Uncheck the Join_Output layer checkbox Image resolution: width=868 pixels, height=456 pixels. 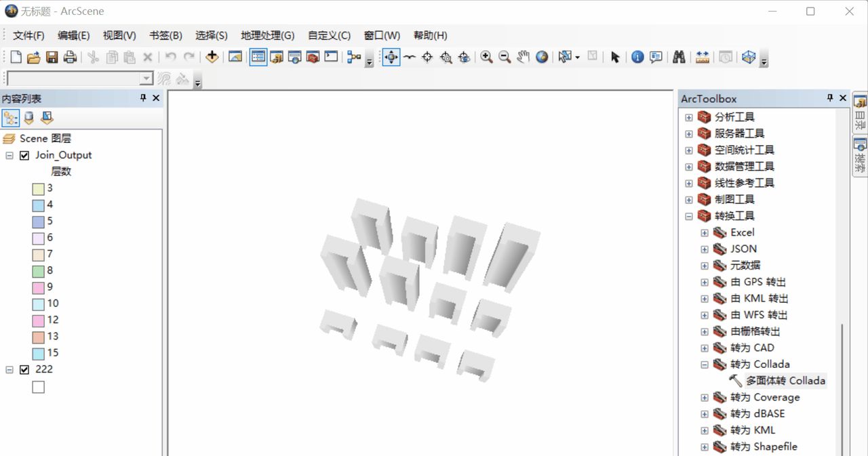click(25, 155)
